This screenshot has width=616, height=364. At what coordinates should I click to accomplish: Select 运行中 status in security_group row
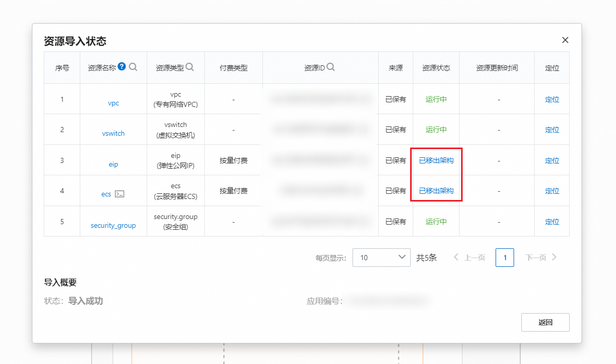[x=436, y=222]
